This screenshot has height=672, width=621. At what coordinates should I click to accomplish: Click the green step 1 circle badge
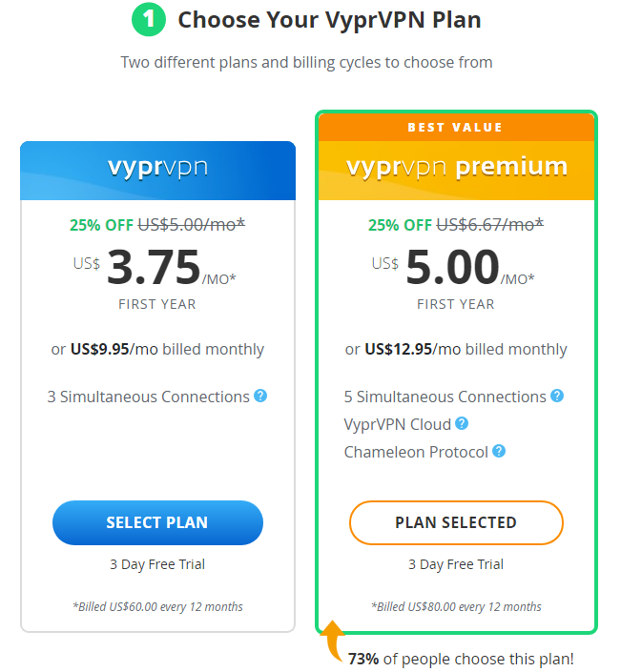click(x=149, y=19)
